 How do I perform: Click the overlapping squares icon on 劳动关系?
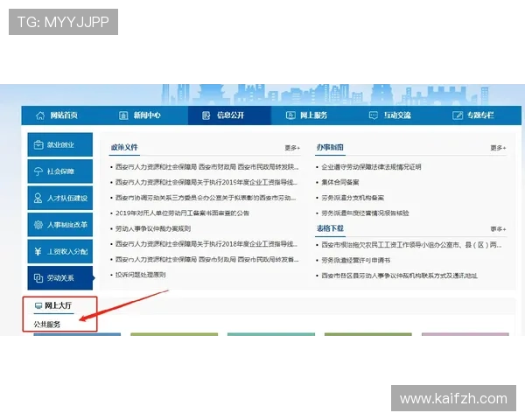[x=38, y=278]
